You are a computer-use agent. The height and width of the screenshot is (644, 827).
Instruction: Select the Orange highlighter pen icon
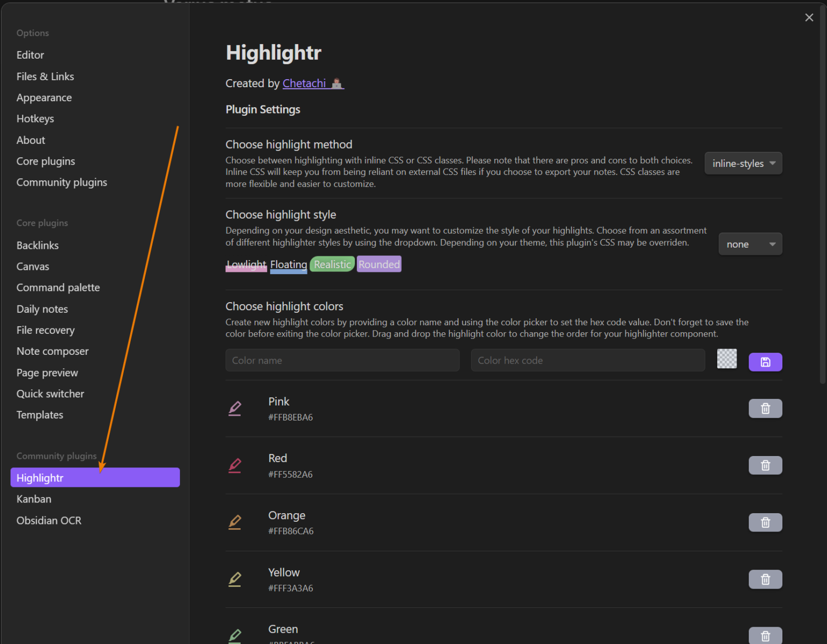(x=235, y=522)
